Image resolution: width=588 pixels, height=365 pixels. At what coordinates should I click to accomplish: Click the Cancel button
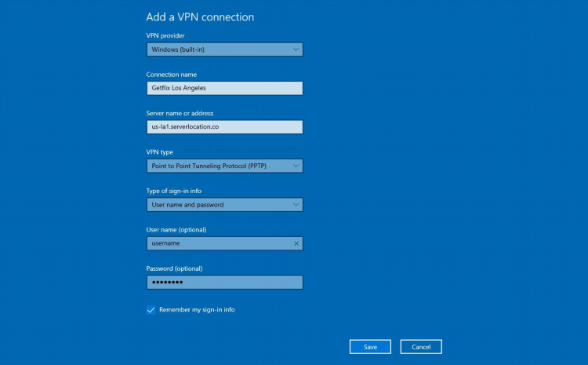click(421, 347)
